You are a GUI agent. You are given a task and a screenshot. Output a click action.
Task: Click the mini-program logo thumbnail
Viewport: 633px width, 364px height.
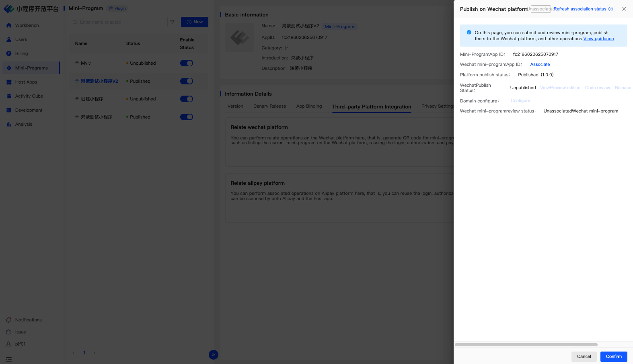point(239,37)
